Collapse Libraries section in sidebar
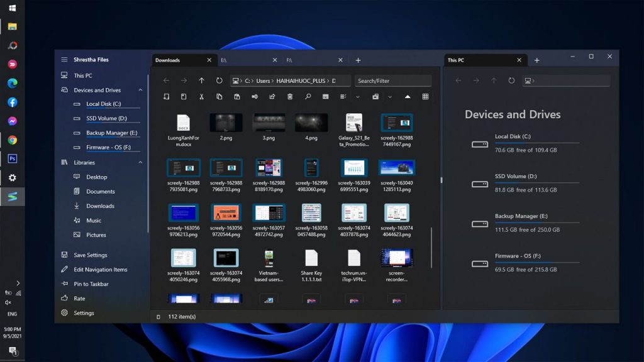Viewport: 644px width, 362px height. (x=140, y=163)
